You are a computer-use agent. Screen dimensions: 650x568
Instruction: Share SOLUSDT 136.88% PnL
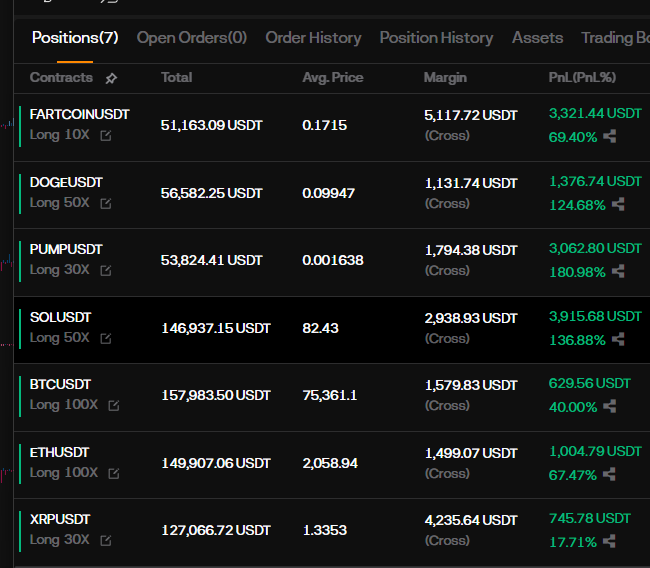(618, 340)
